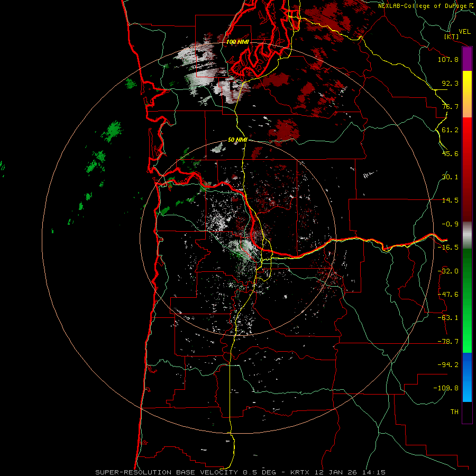
Task: Click the 100 NMI range ring label
Action: [237, 42]
